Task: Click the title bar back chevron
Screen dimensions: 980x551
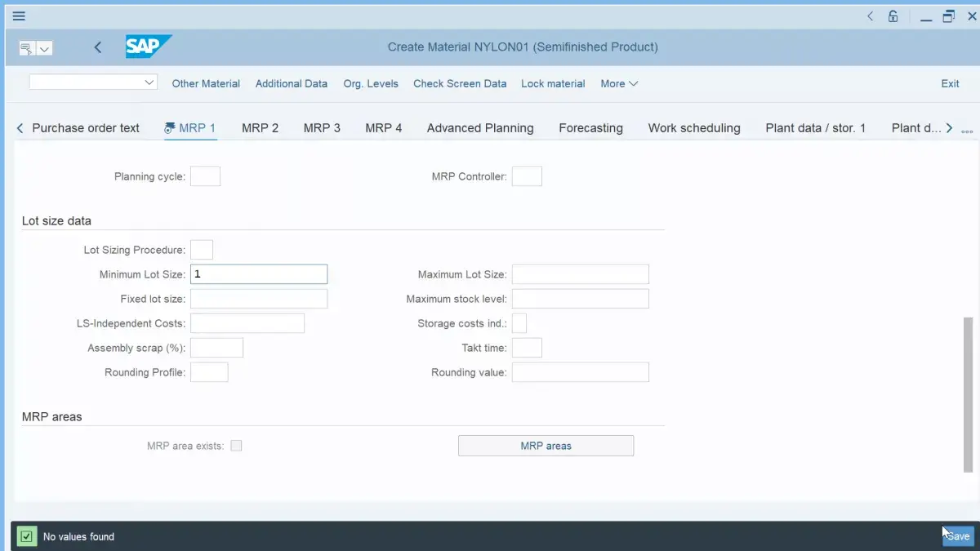Action: tap(870, 16)
